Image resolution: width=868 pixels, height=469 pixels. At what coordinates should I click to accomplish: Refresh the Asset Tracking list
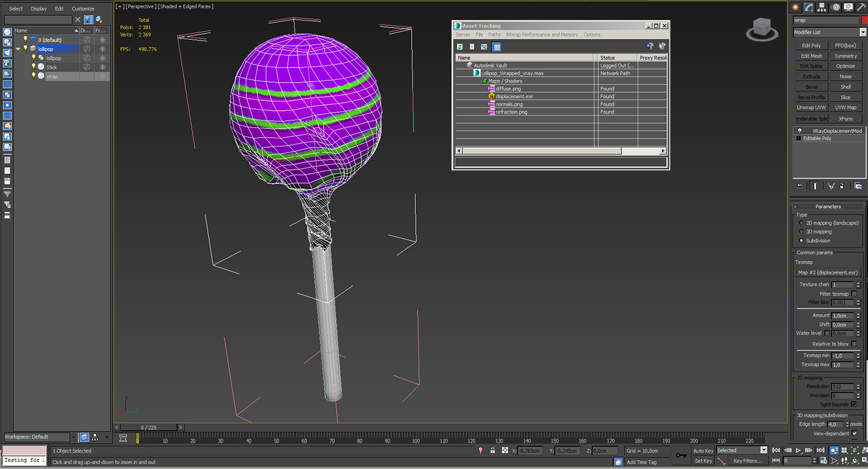coord(460,46)
